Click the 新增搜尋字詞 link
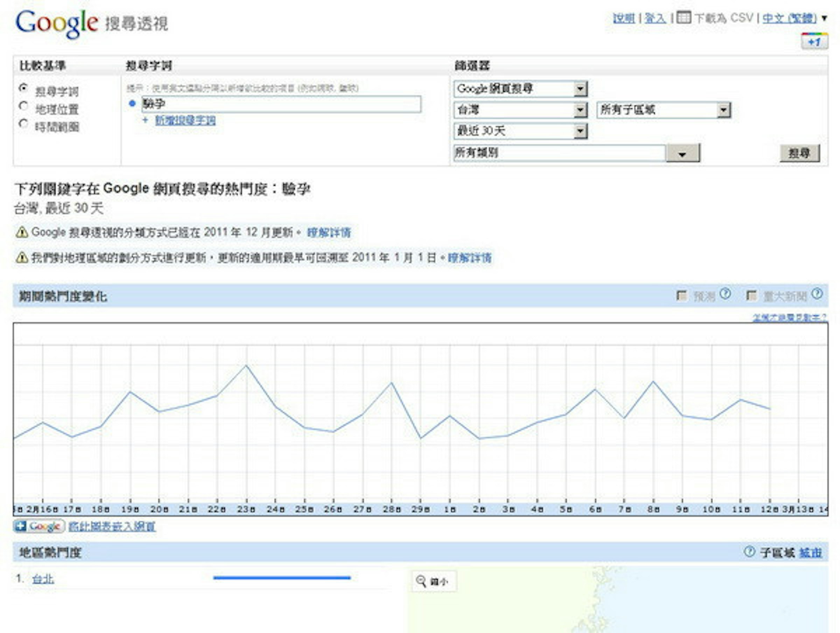Image resolution: width=840 pixels, height=633 pixels. tap(185, 120)
